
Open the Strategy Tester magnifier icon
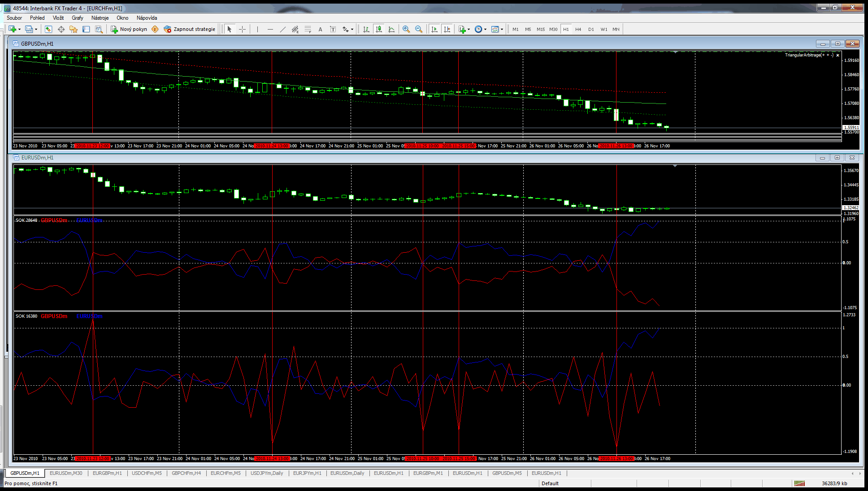(x=99, y=29)
